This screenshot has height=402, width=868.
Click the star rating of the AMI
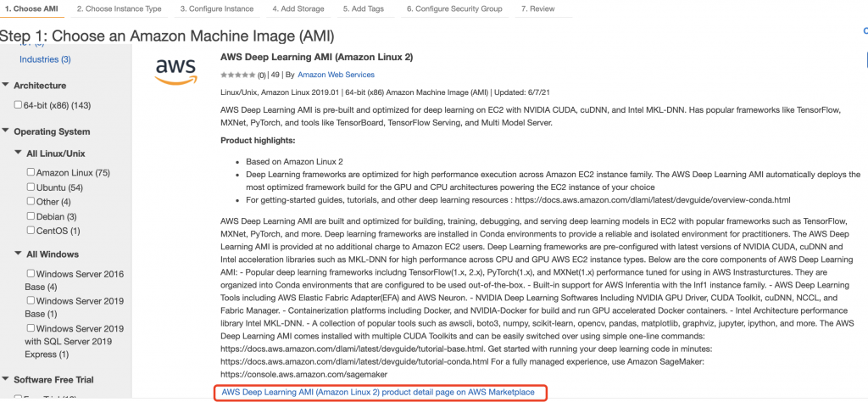tap(238, 75)
